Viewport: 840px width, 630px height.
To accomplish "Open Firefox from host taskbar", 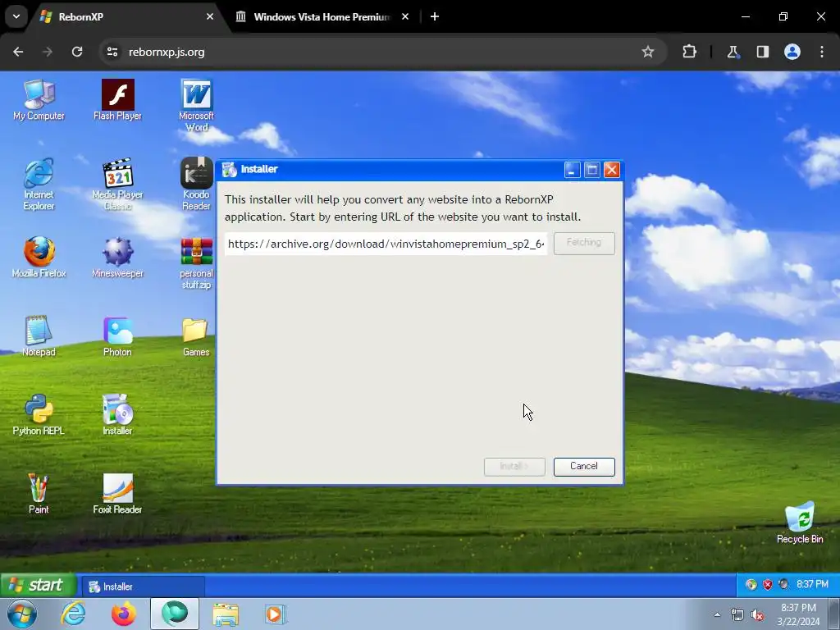I will [124, 614].
